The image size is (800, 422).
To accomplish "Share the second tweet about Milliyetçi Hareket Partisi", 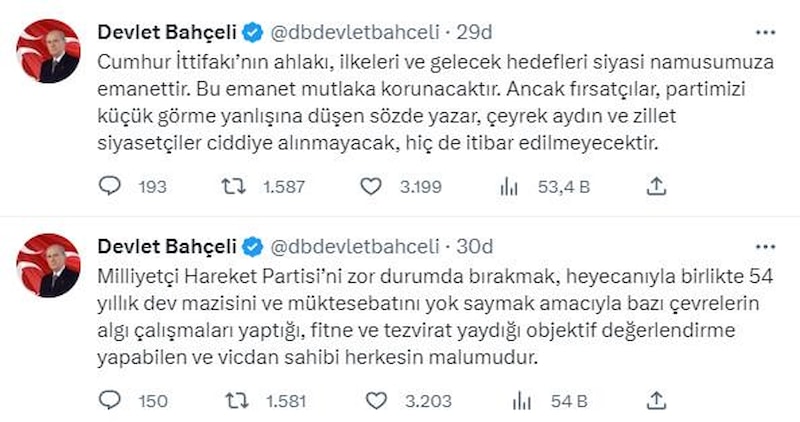I will coord(657,401).
